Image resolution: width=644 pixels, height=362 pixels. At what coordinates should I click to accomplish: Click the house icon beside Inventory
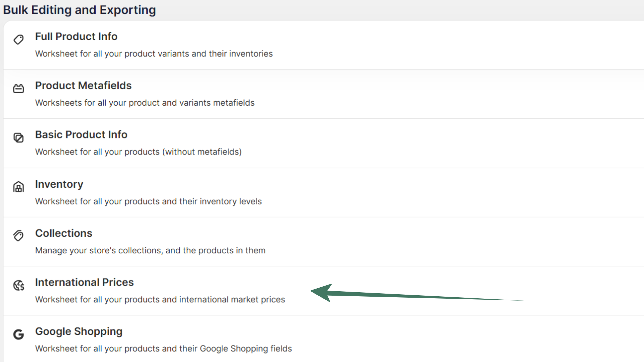(x=18, y=187)
